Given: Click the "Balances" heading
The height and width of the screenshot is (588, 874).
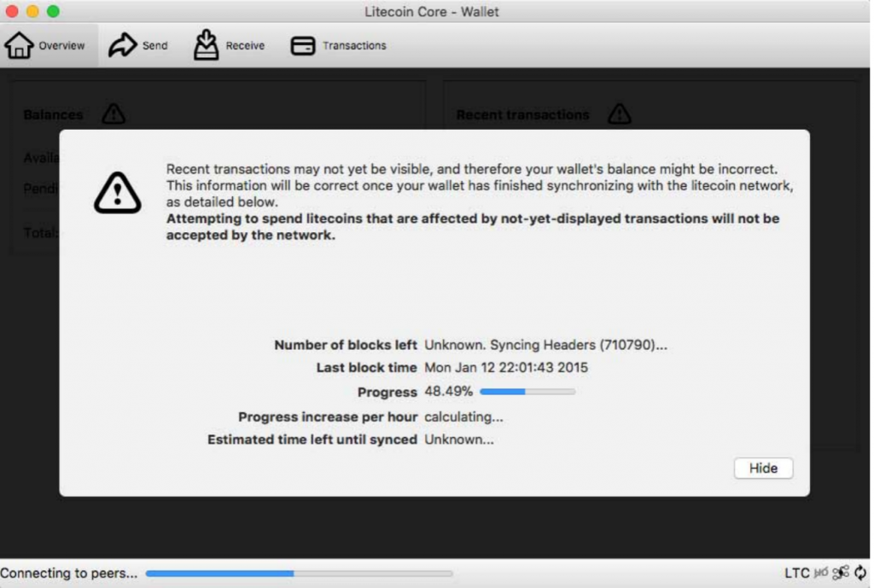Looking at the screenshot, I should click(53, 115).
